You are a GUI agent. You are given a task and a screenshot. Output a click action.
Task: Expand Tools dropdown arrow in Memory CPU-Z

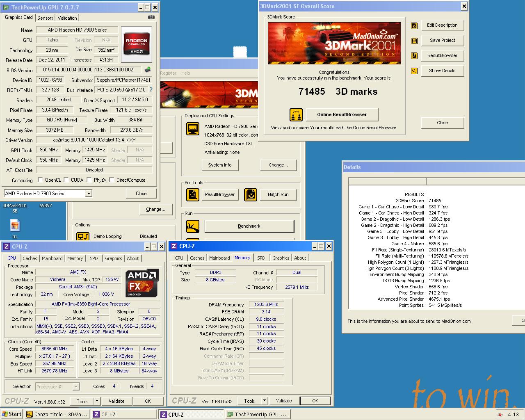(265, 401)
